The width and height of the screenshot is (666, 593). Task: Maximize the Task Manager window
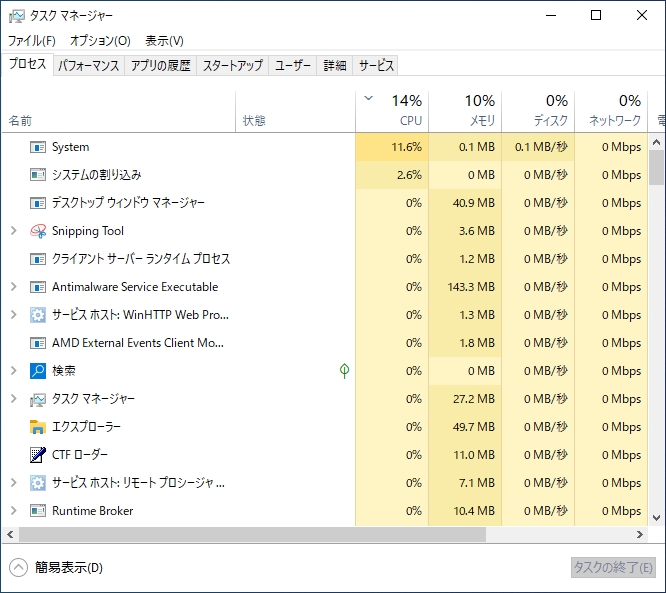596,15
